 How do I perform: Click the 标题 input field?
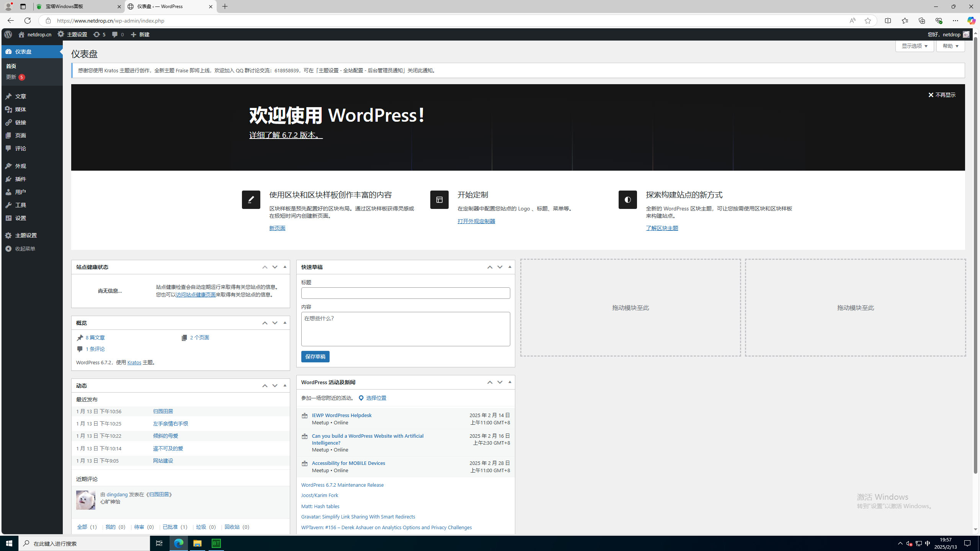(x=405, y=293)
